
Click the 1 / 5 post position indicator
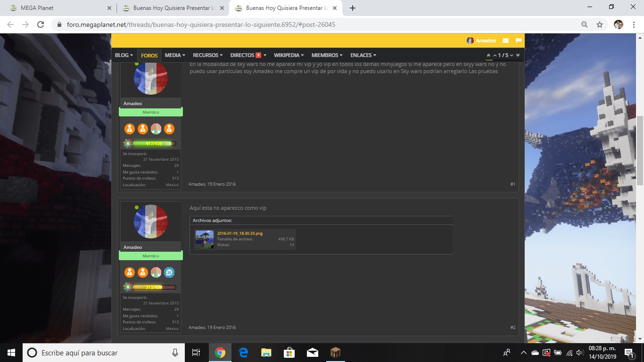pyautogui.click(x=503, y=55)
